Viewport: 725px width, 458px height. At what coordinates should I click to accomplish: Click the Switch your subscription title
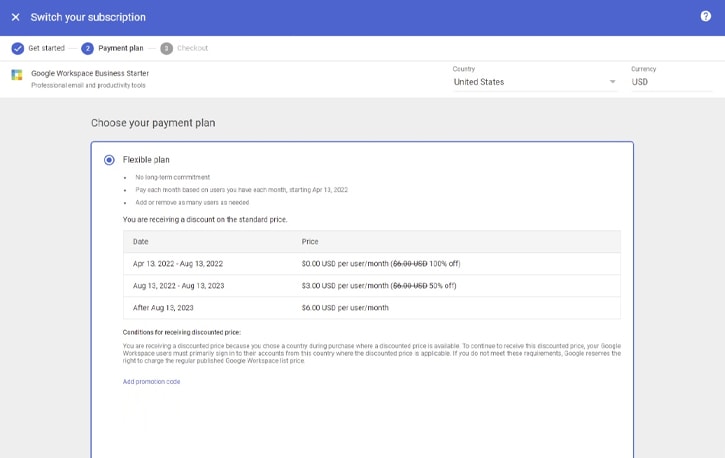(x=88, y=17)
